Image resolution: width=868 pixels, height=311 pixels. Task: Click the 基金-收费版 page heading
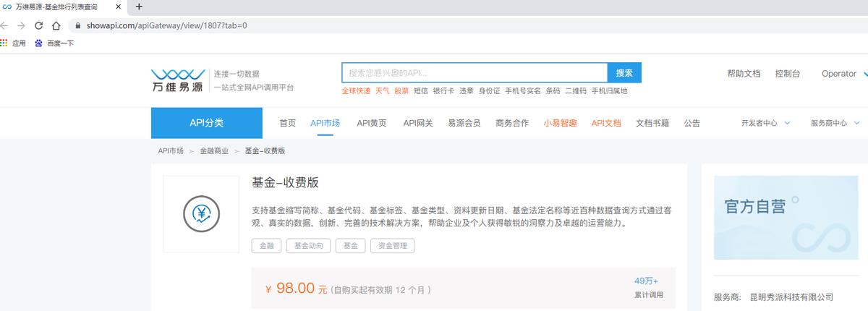click(x=286, y=182)
